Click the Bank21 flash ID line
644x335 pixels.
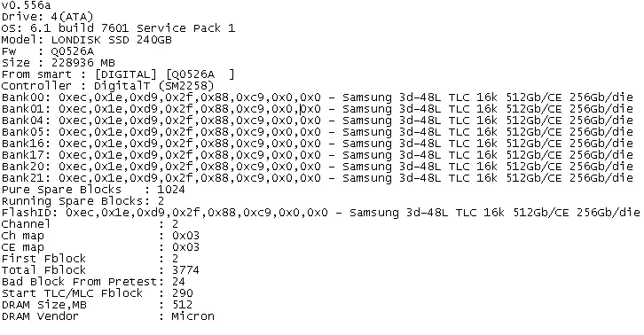point(317,178)
